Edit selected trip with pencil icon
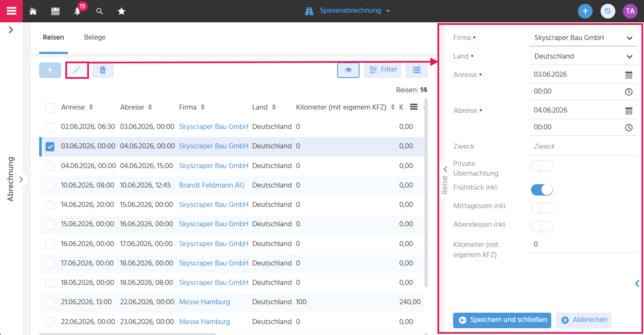 pos(77,70)
